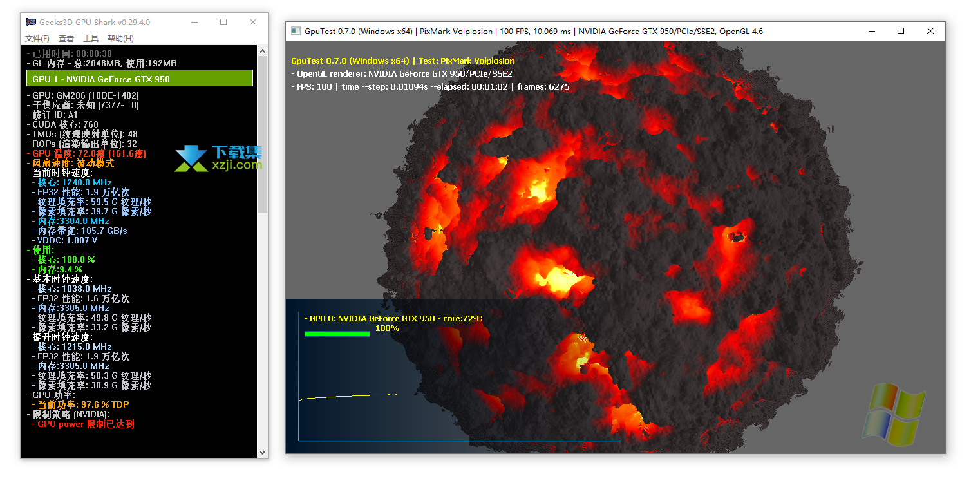Click the 'GPU 温度: 72.0' line
The image size is (980, 494).
point(86,153)
